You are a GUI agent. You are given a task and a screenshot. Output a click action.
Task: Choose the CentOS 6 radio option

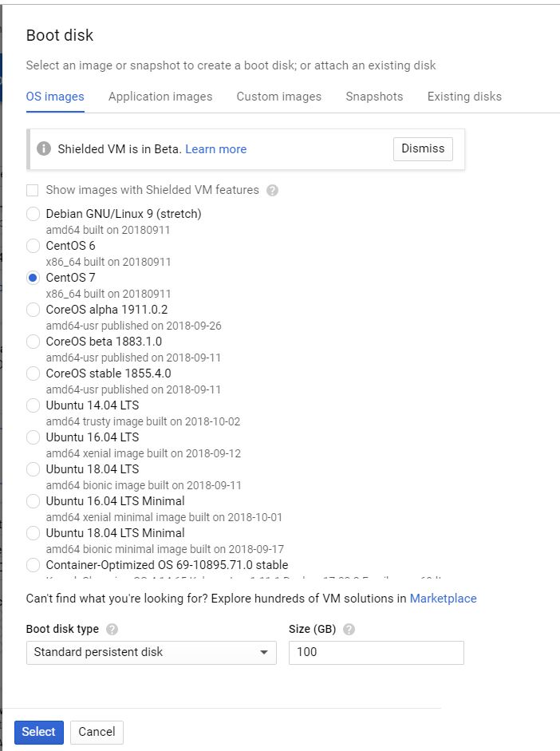tap(33, 246)
